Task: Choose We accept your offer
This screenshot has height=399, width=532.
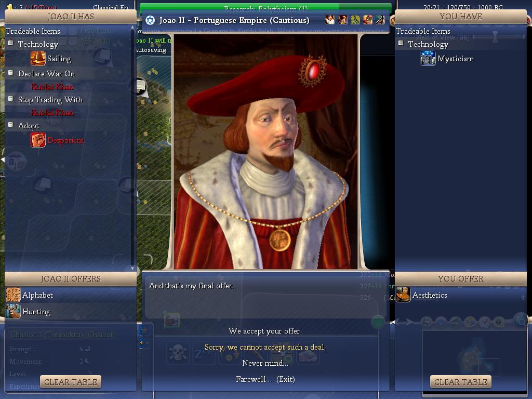Action: point(265,331)
